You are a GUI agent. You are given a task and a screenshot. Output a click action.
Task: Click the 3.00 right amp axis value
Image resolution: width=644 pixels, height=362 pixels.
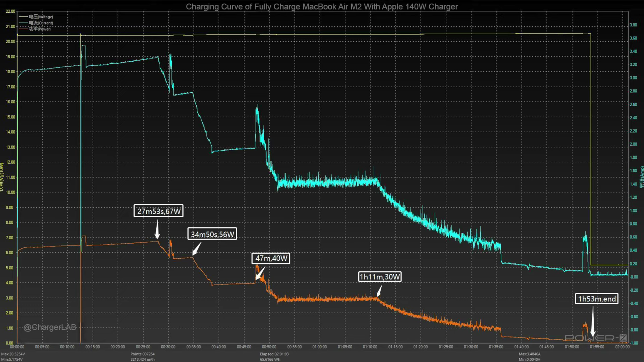[633, 78]
